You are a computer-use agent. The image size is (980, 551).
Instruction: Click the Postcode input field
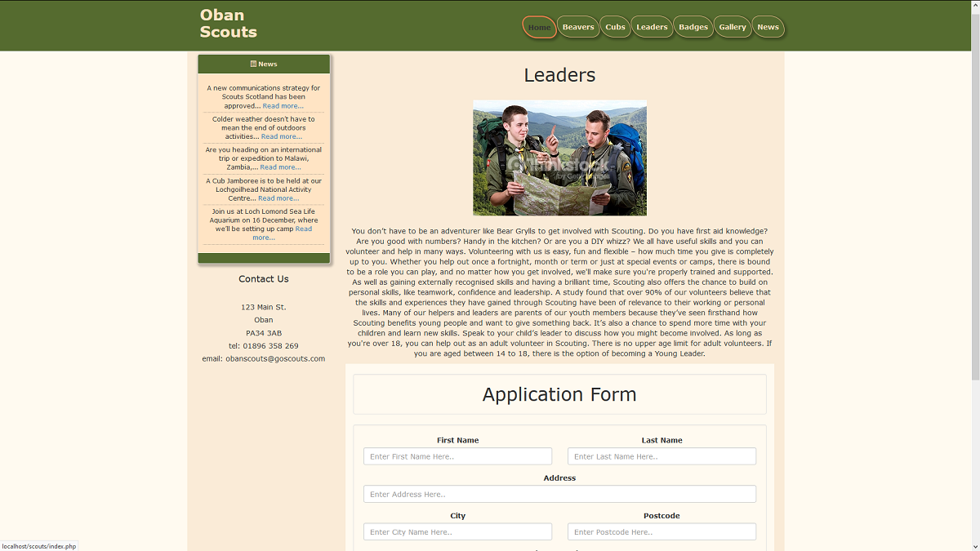tap(661, 531)
